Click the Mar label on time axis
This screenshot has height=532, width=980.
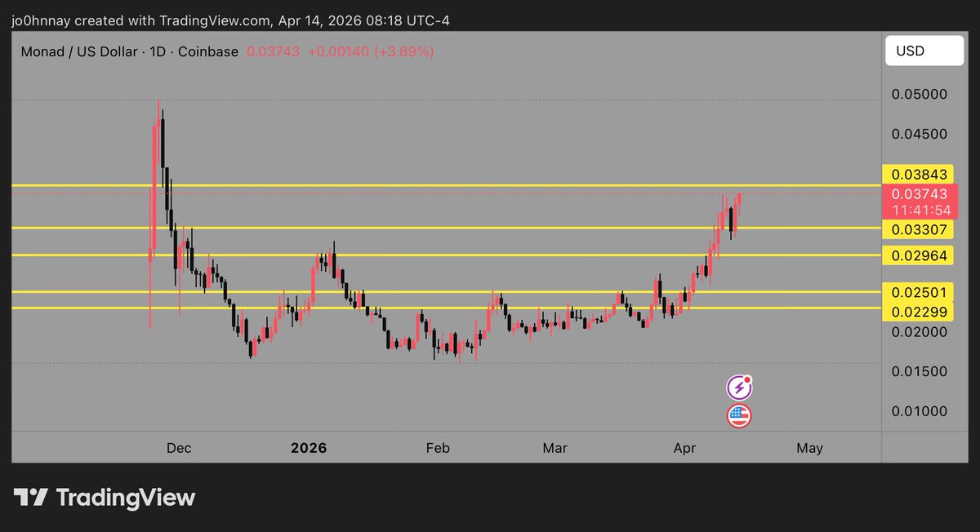[x=555, y=448]
